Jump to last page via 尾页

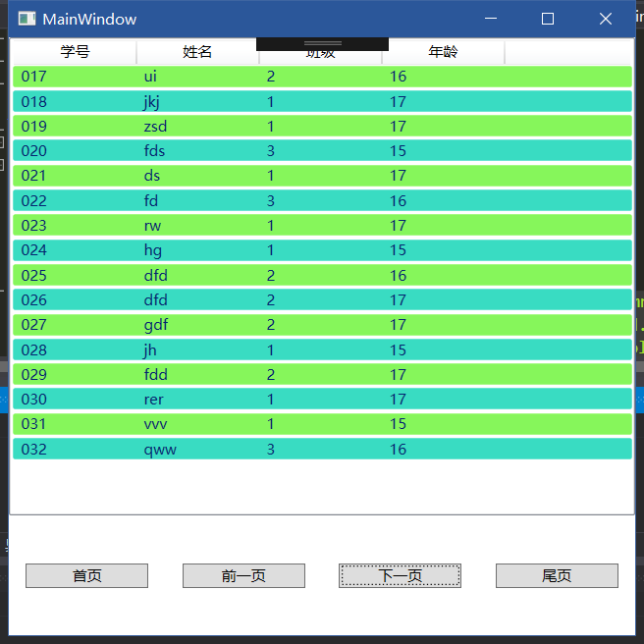point(557,575)
